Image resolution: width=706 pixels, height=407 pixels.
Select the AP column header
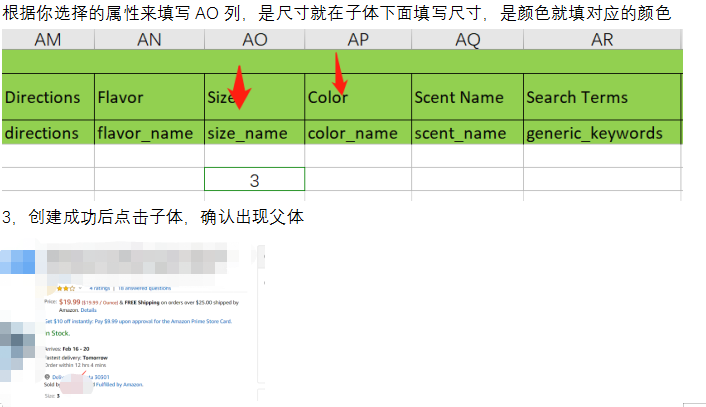coord(357,40)
